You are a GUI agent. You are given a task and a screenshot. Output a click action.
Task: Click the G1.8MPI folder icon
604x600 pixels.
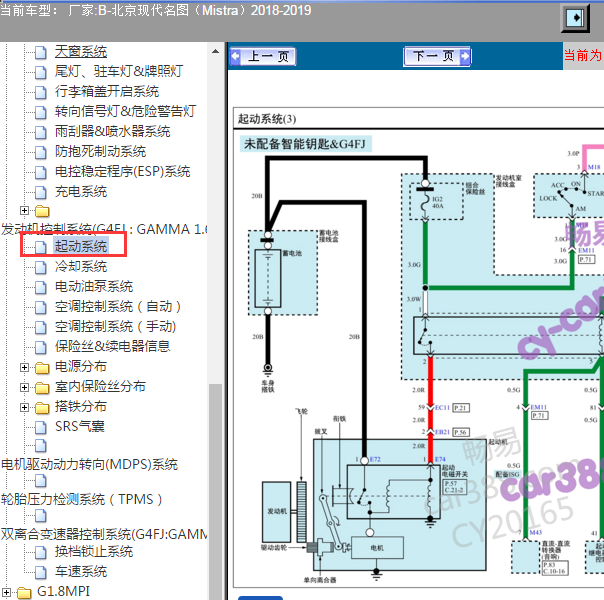click(24, 593)
